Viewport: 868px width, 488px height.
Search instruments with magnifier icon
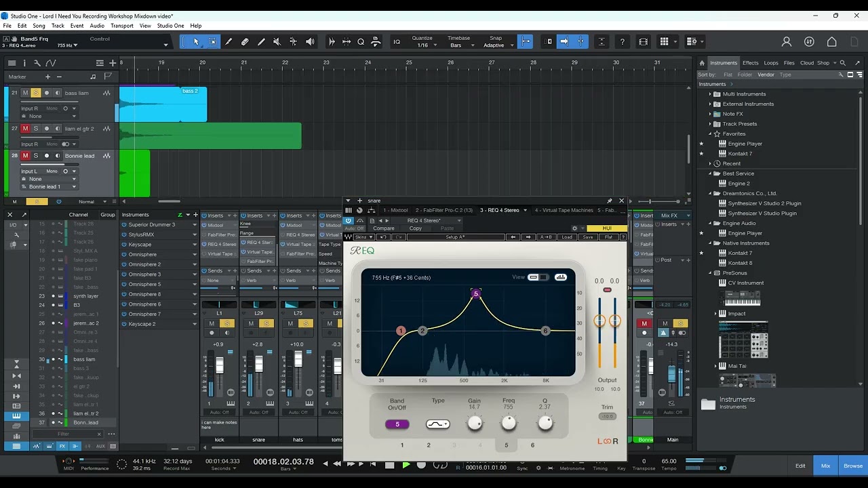[843, 63]
